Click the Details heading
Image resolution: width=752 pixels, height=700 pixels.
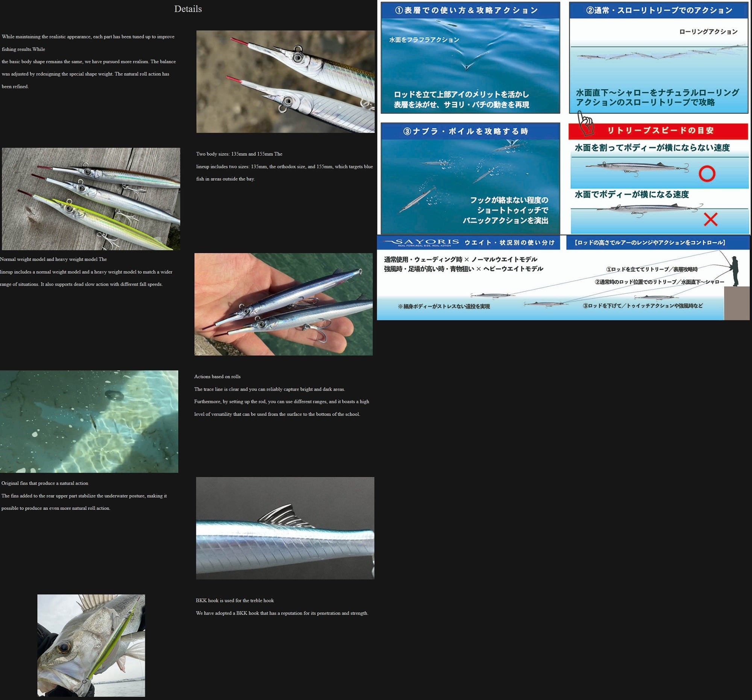pos(188,9)
